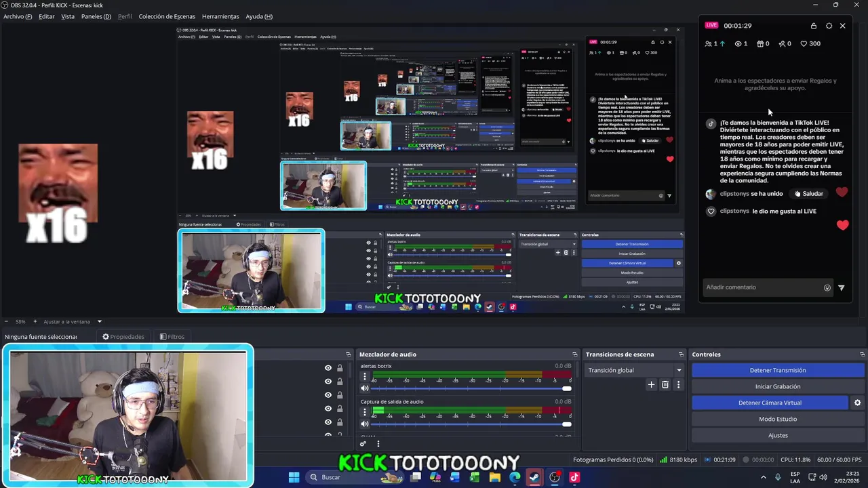The image size is (868, 488).
Task: Click the Fotogramas Perdidos status text
Action: pos(613,460)
